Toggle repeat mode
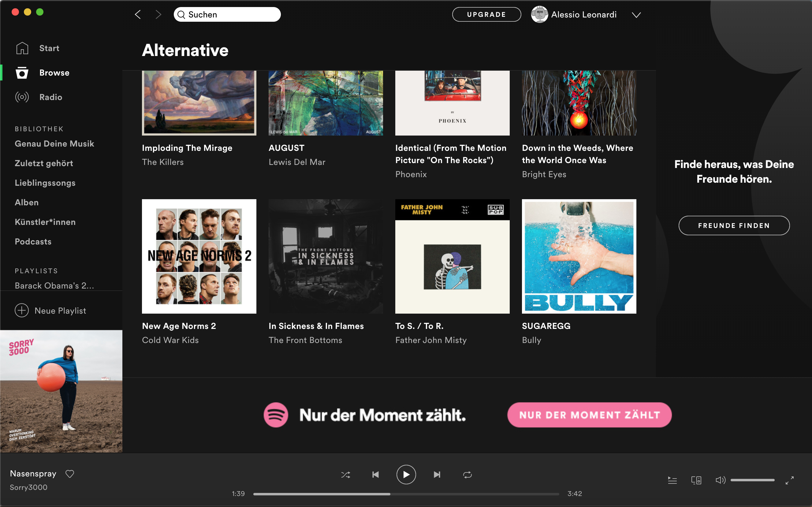 click(x=467, y=475)
